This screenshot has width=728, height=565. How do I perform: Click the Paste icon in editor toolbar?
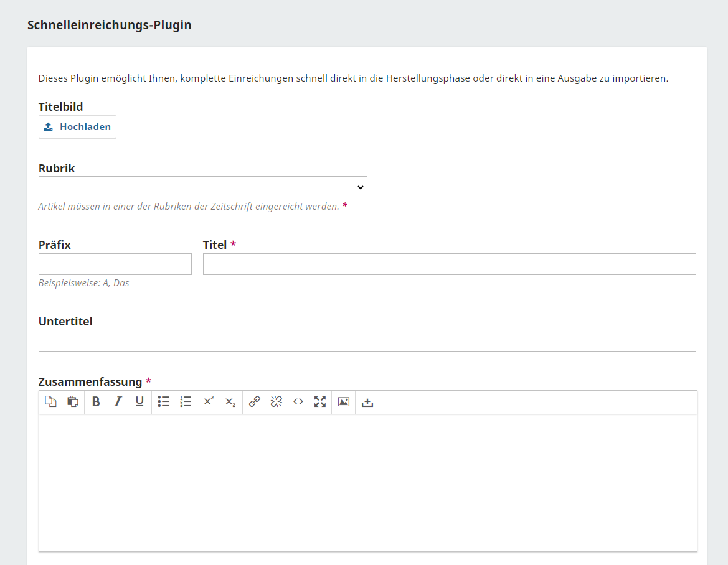[x=73, y=402]
